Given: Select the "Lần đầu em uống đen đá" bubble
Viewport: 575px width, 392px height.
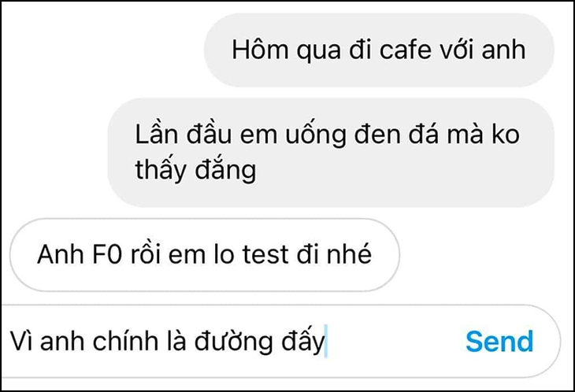Looking at the screenshot, I should tap(331, 153).
